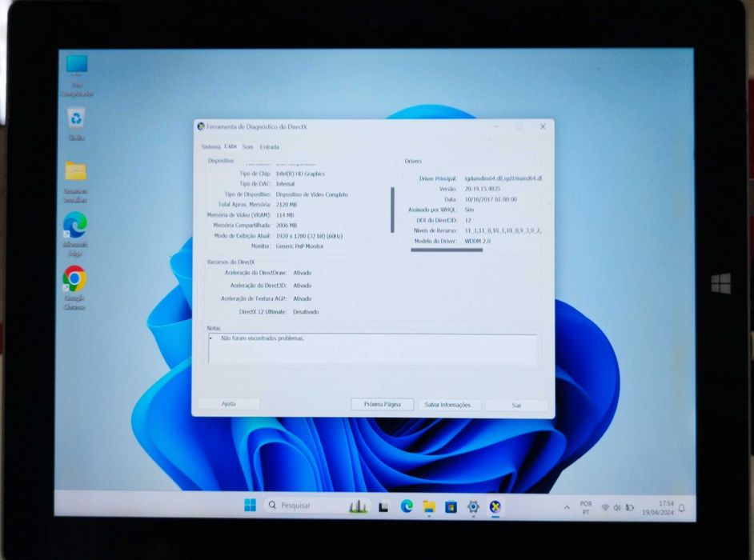Click the battery icon in tray
This screenshot has height=560, width=754.
(629, 508)
